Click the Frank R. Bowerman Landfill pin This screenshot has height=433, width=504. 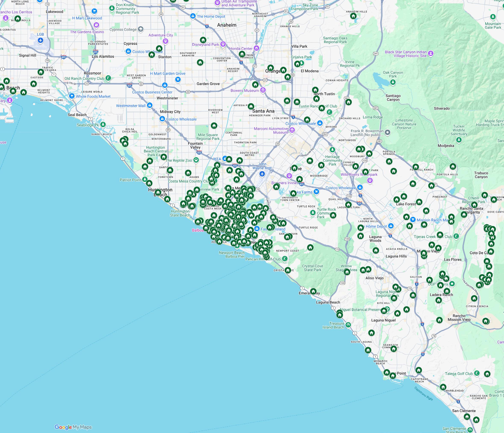[388, 132]
